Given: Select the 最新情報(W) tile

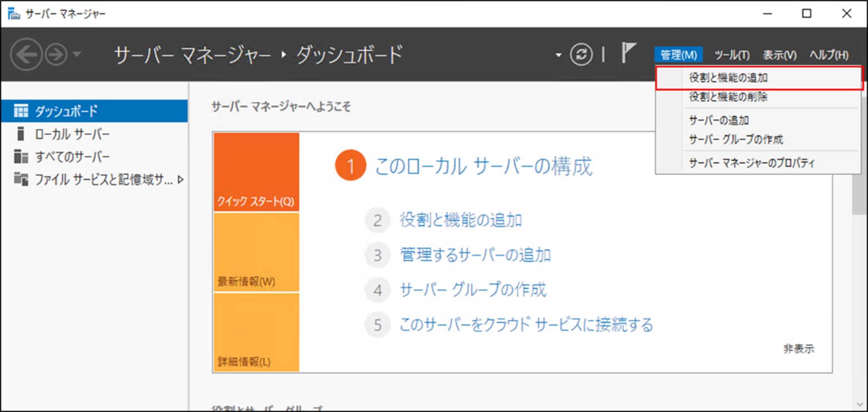Looking at the screenshot, I should 256,253.
